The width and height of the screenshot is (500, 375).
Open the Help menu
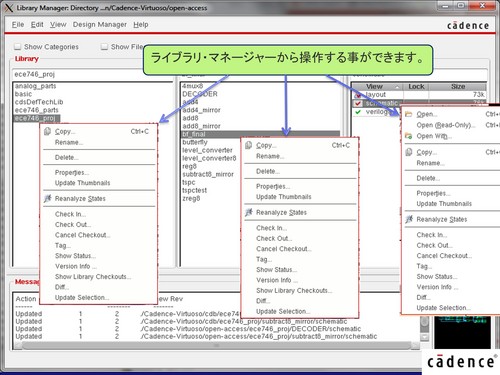pyautogui.click(x=141, y=25)
